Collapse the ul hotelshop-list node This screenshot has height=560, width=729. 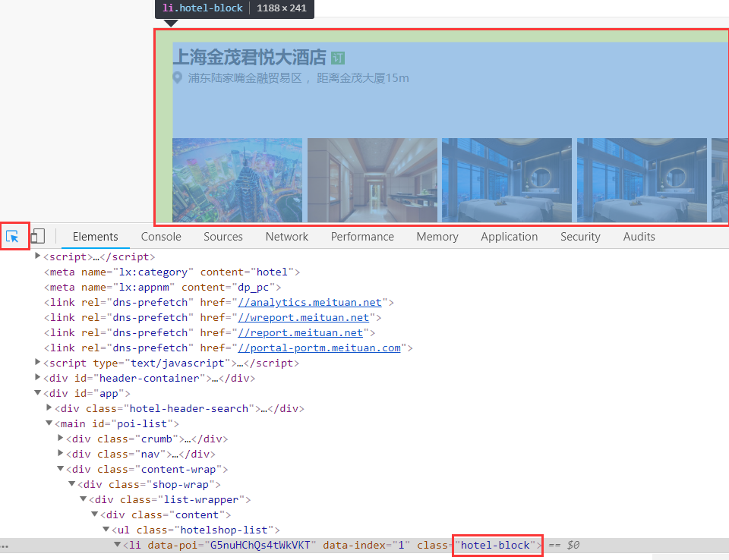106,530
